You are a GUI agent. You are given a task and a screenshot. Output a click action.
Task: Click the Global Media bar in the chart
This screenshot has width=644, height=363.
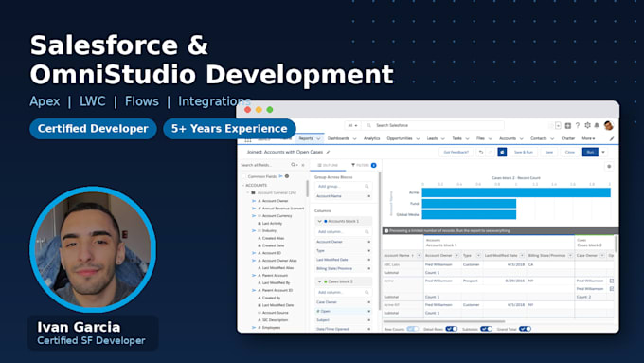469,214
